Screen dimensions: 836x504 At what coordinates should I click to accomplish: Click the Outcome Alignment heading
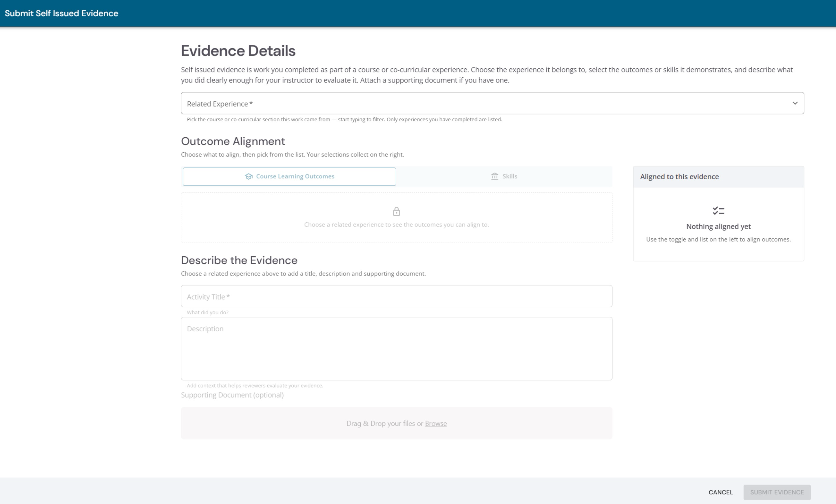pos(233,141)
